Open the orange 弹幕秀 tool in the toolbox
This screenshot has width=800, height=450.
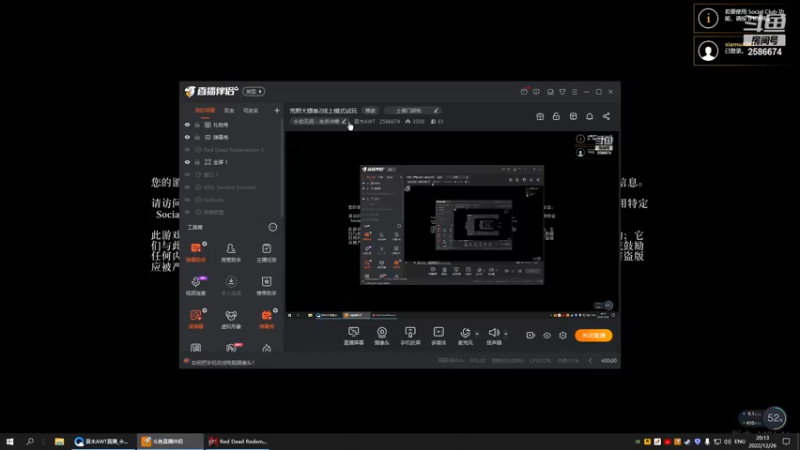pos(266,319)
